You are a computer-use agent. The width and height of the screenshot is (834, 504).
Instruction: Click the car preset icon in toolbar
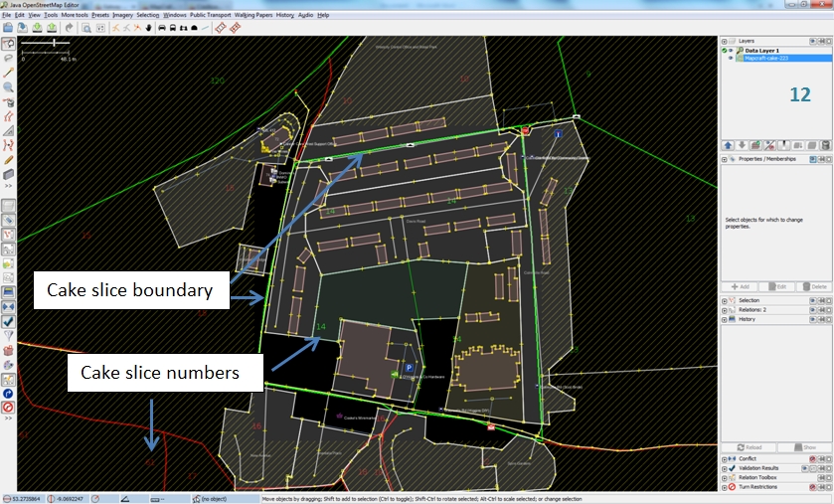point(162,28)
